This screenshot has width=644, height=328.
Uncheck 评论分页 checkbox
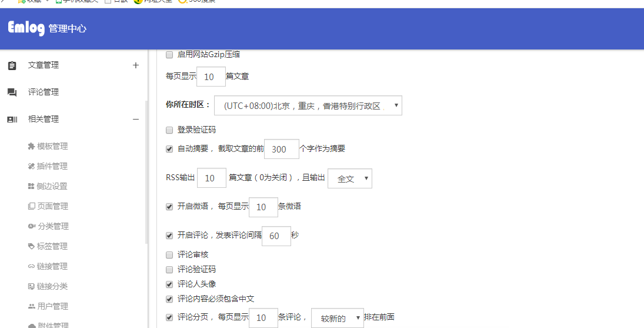click(x=169, y=318)
